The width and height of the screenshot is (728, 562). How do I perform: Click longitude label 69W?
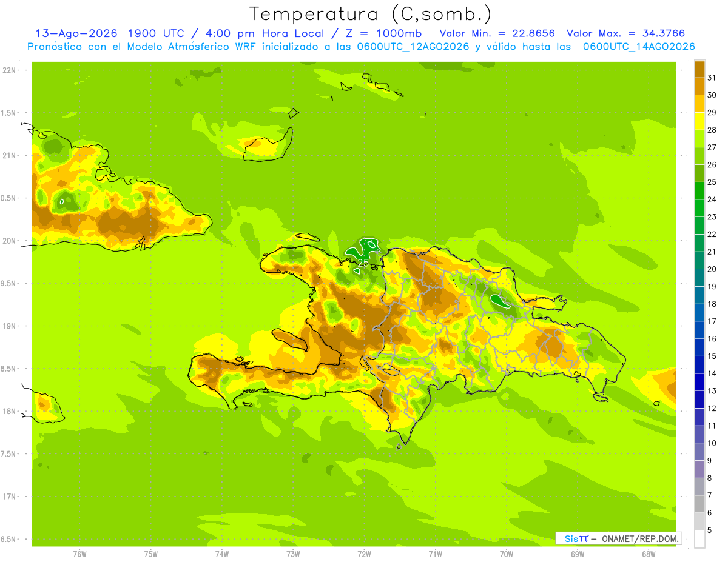pyautogui.click(x=578, y=554)
